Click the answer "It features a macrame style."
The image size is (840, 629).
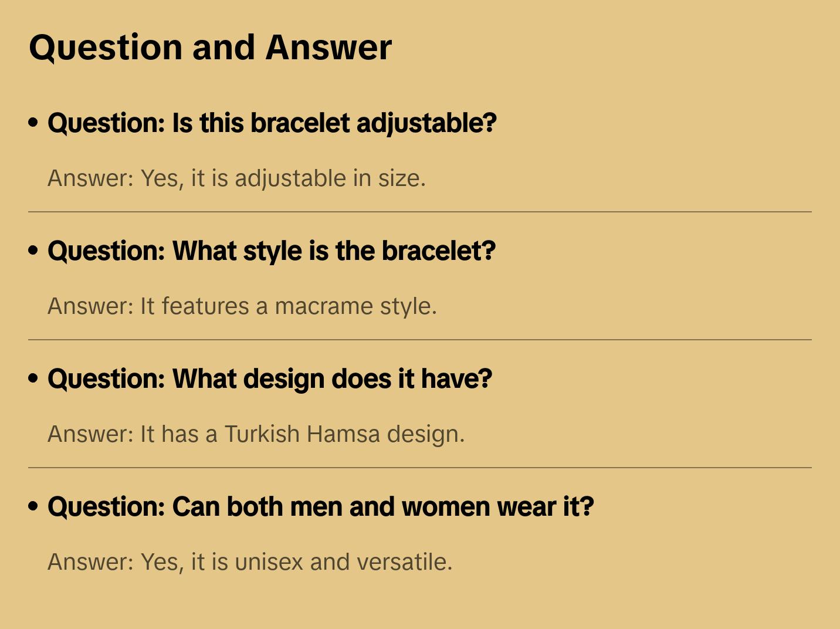pos(242,306)
